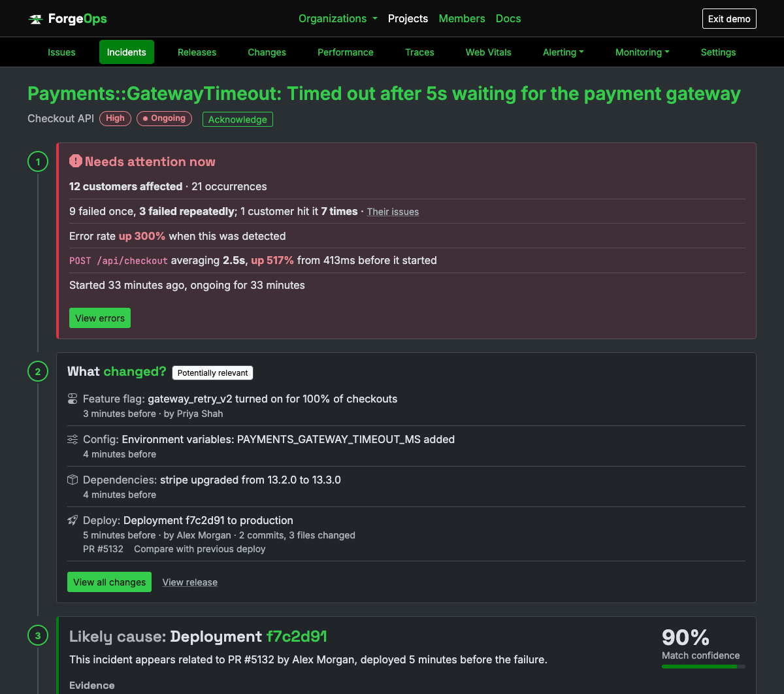
Task: Click the Ongoing status badge
Action: tap(164, 118)
